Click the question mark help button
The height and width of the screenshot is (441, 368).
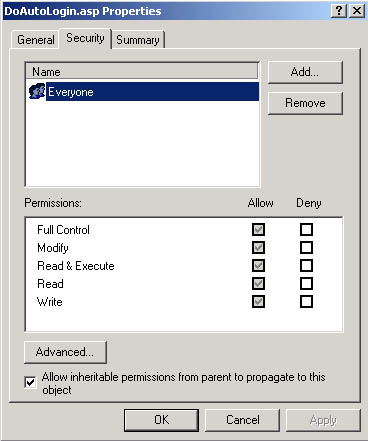pos(339,11)
